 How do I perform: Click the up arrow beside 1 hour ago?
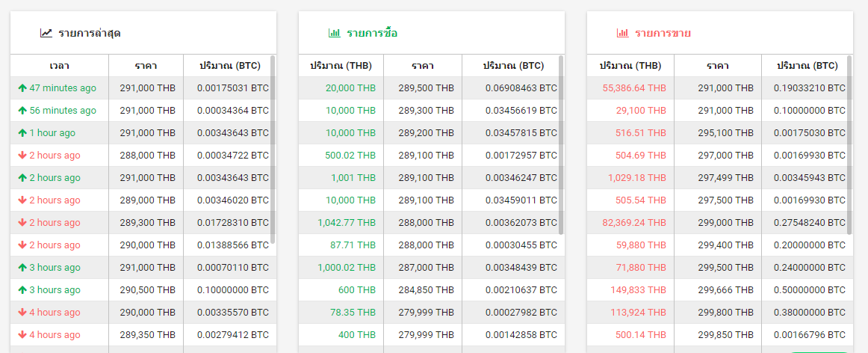pyautogui.click(x=22, y=133)
